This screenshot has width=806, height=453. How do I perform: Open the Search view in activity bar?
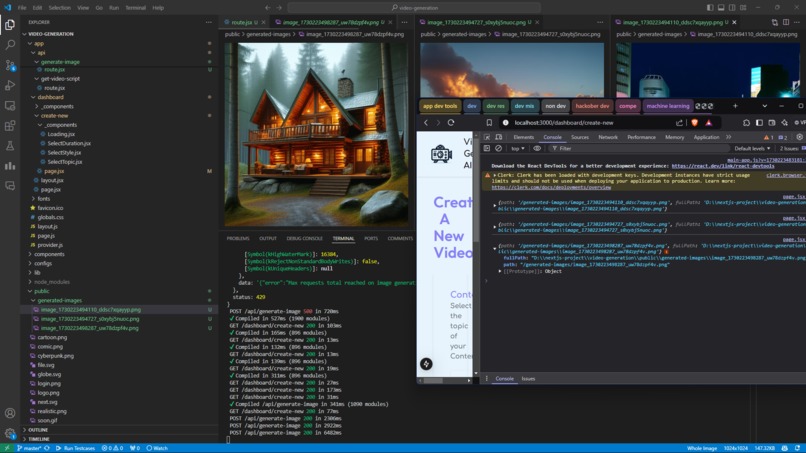(10, 45)
